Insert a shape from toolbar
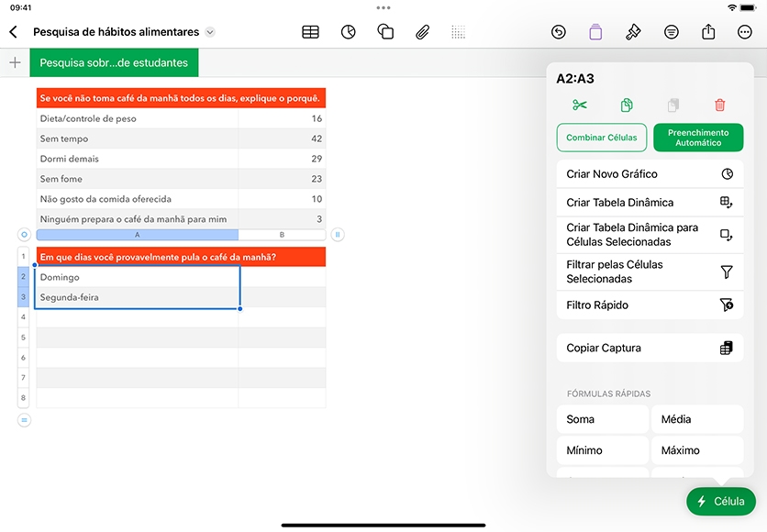Screen dimensions: 767x532 [x=385, y=32]
